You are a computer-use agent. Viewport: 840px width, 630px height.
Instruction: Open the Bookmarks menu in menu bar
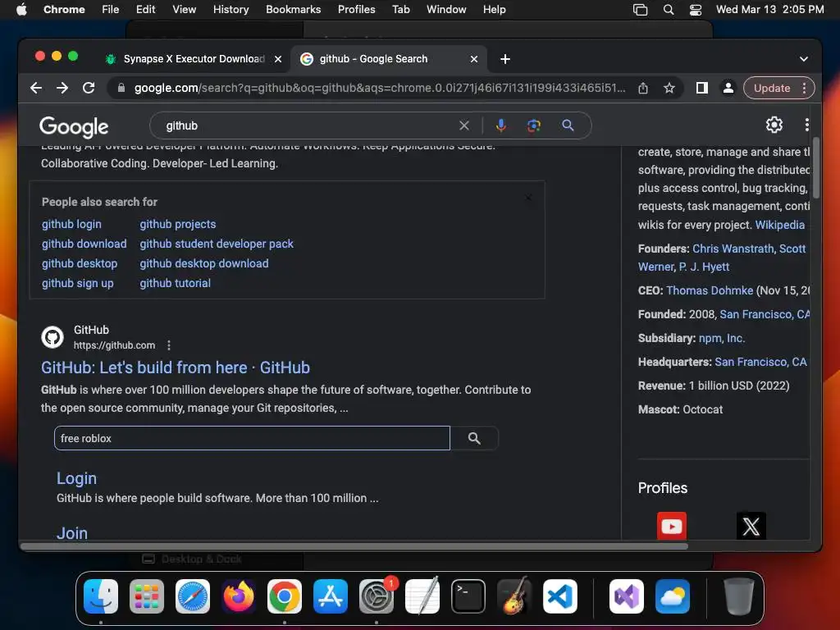point(293,9)
